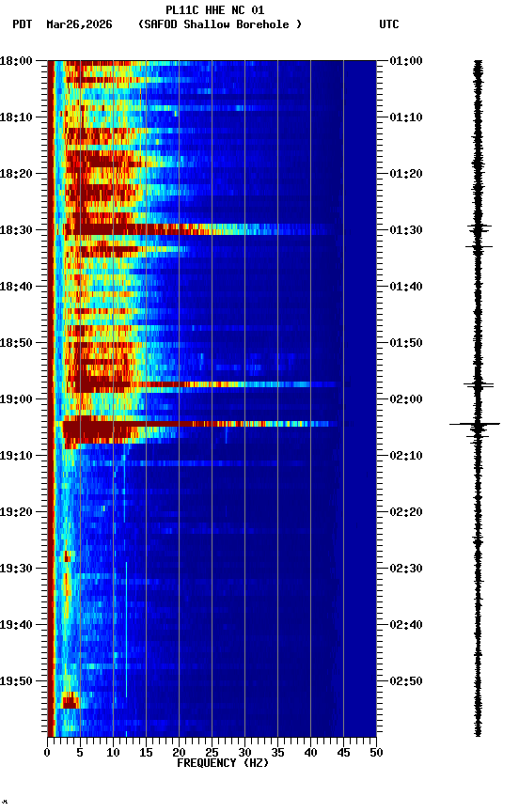Viewport: 519px width, 812px height.
Task: Click the 01:50 UTC time label
Action: 406,343
